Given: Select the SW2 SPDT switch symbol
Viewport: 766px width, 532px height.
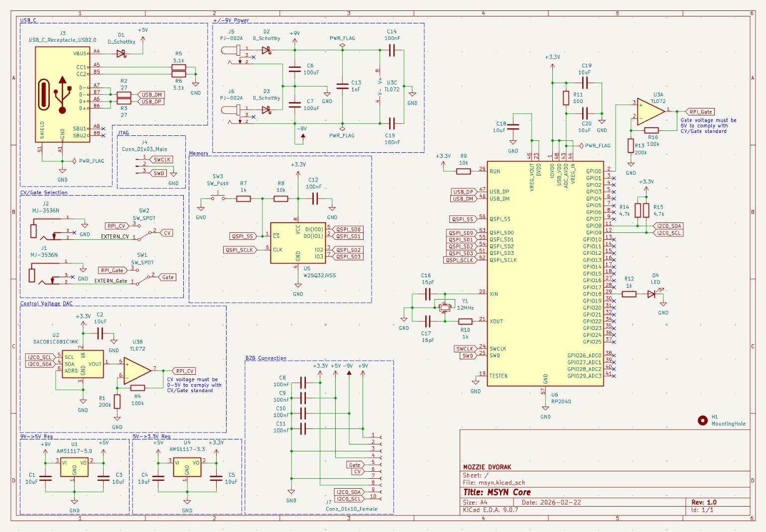Looking at the screenshot, I should click(144, 232).
